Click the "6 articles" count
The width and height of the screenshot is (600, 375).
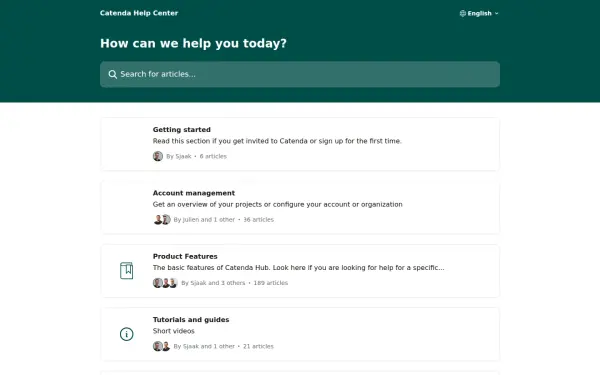tap(213, 156)
